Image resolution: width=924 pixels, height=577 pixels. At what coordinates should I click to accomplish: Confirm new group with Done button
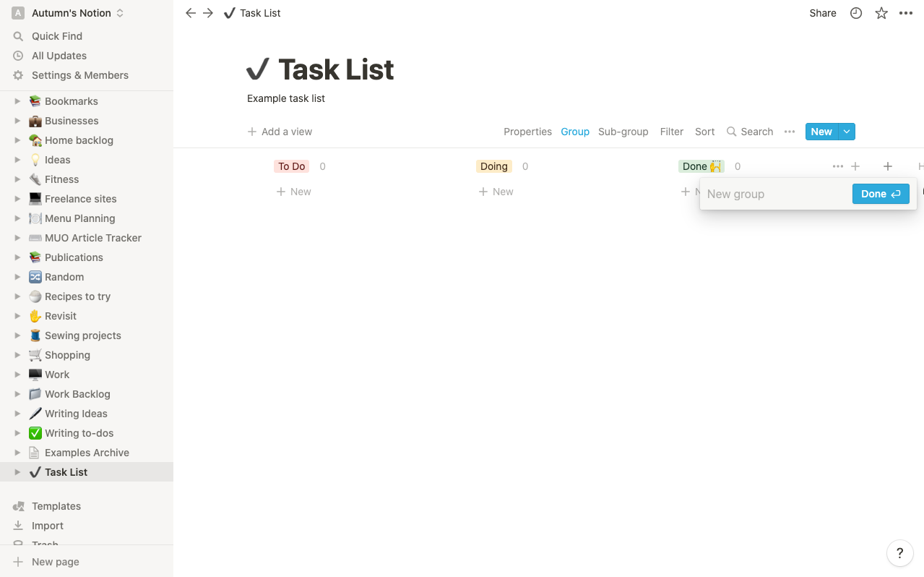(x=881, y=194)
